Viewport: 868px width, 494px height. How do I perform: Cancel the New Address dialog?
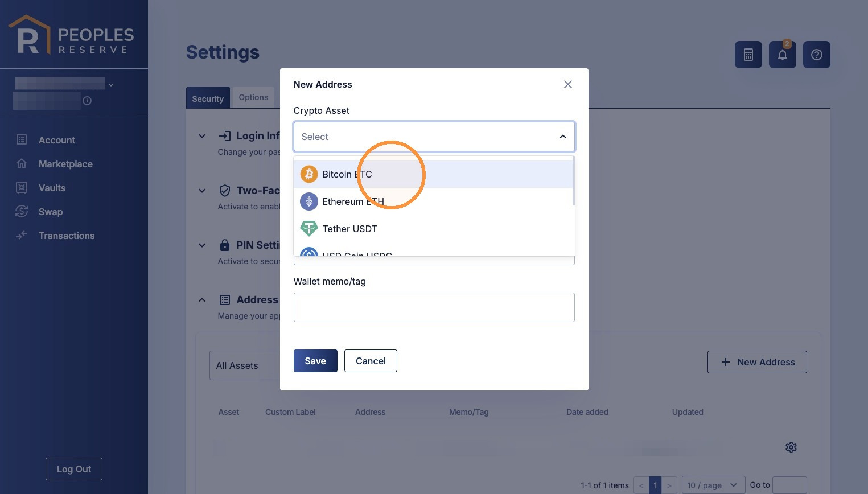click(x=371, y=361)
